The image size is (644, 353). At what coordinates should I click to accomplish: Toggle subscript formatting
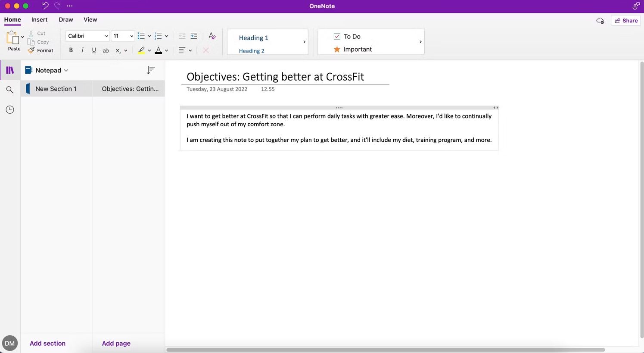click(x=118, y=50)
